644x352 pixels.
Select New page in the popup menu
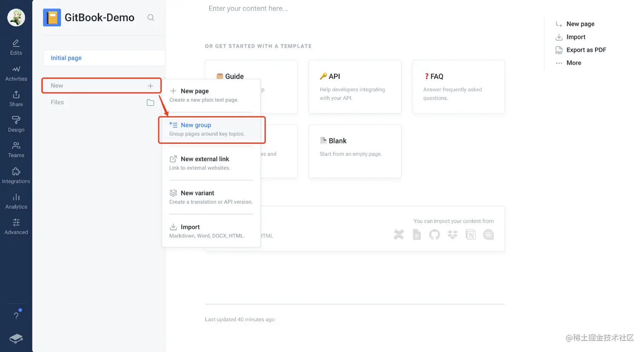211,95
